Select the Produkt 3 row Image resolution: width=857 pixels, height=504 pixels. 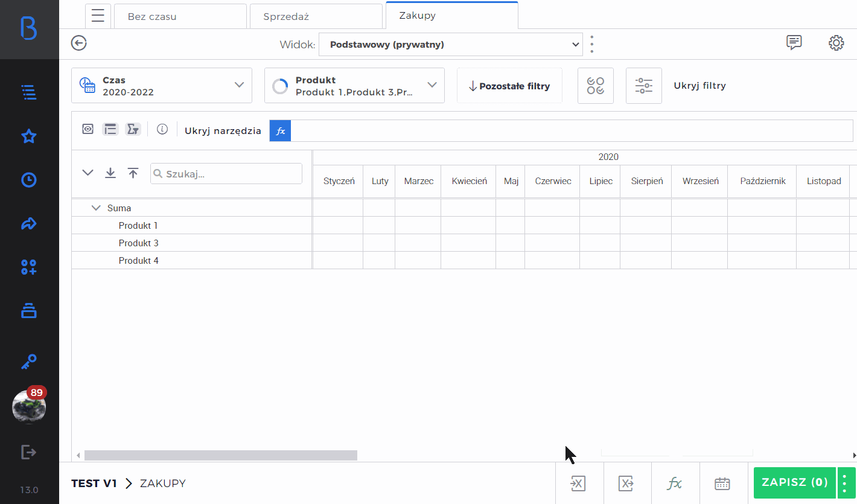pyautogui.click(x=192, y=243)
